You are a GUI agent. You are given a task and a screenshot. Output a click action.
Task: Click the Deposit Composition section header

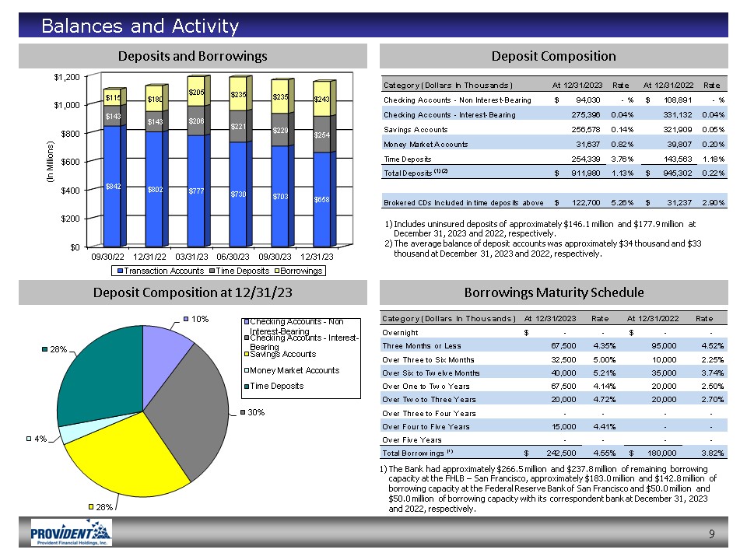tap(553, 56)
